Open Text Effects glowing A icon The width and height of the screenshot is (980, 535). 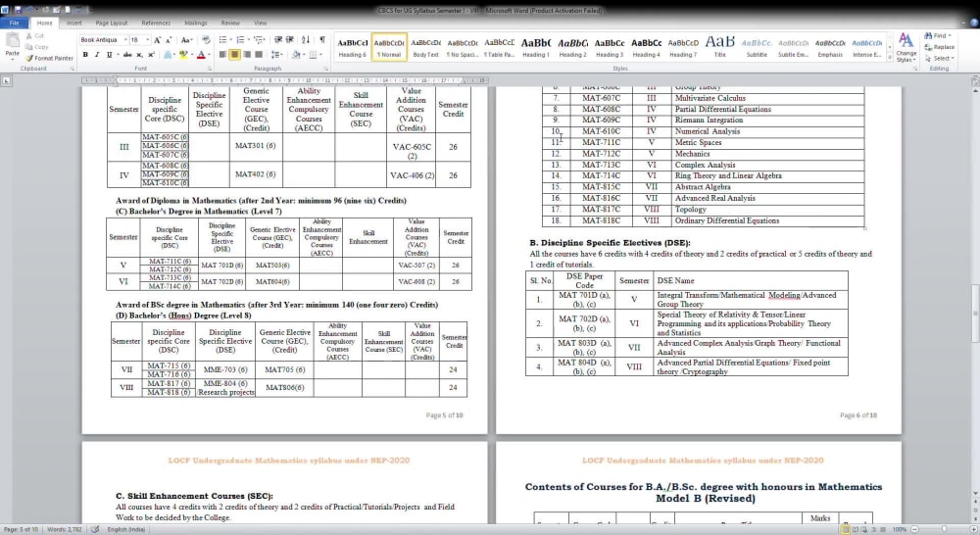(168, 55)
